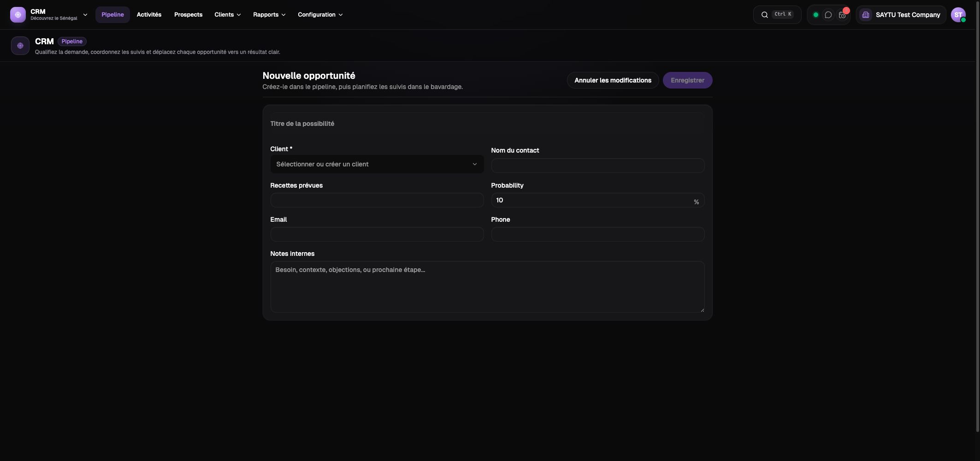Open the ST user avatar menu

coord(958,15)
